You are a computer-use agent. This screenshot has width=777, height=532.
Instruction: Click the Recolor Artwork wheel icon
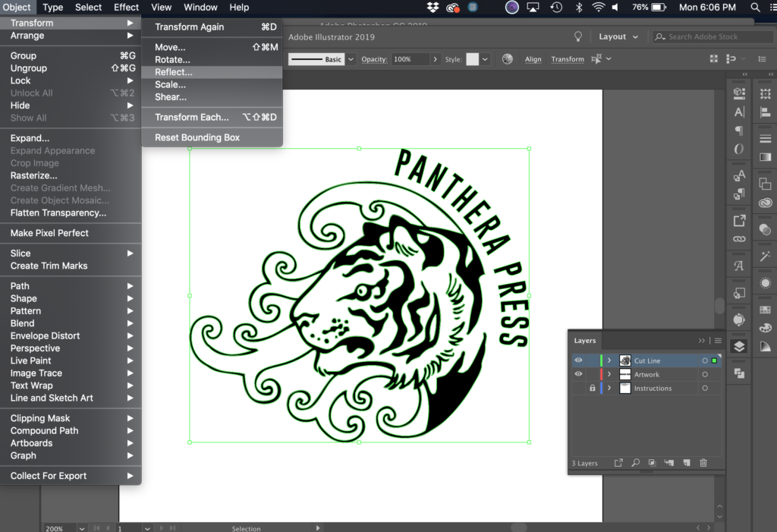508,59
